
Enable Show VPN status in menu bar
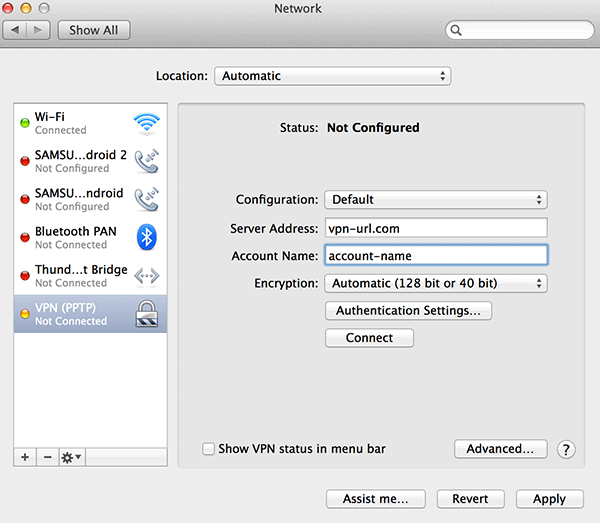pos(208,449)
